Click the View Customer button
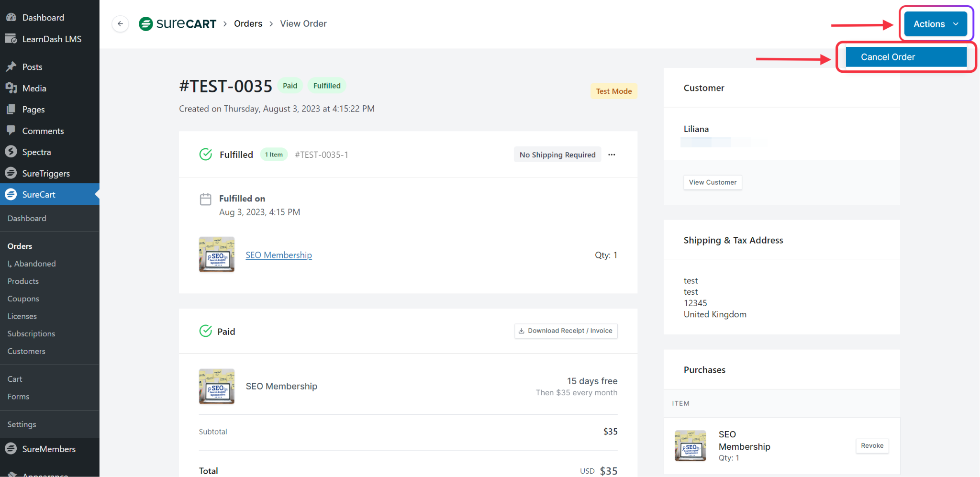 coord(712,182)
